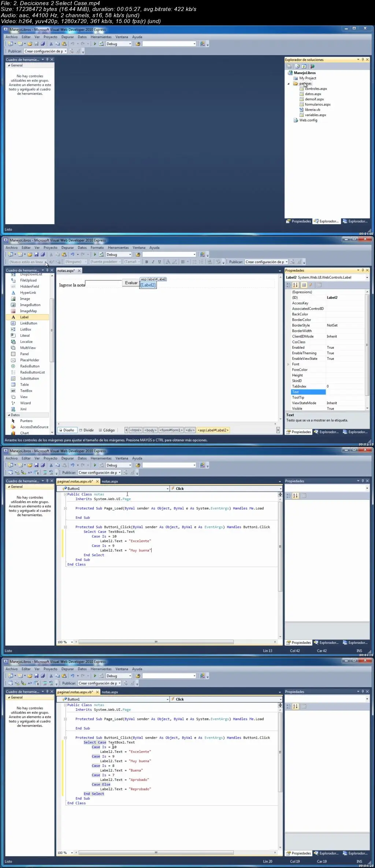Open Depurar menu in the third frame
The height and width of the screenshot is (868, 375).
coord(67,458)
